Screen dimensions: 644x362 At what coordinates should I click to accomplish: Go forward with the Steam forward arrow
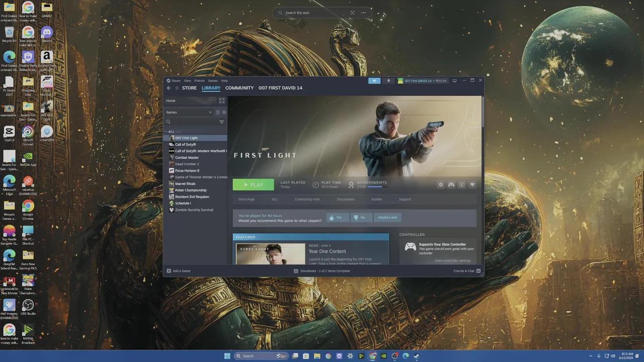[176, 88]
